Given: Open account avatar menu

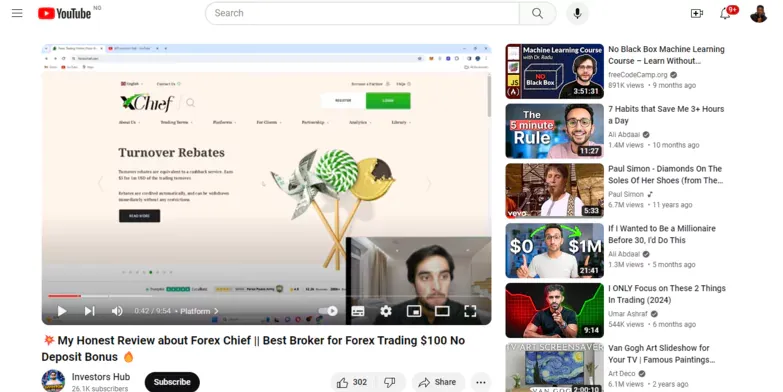Looking at the screenshot, I should tap(759, 13).
